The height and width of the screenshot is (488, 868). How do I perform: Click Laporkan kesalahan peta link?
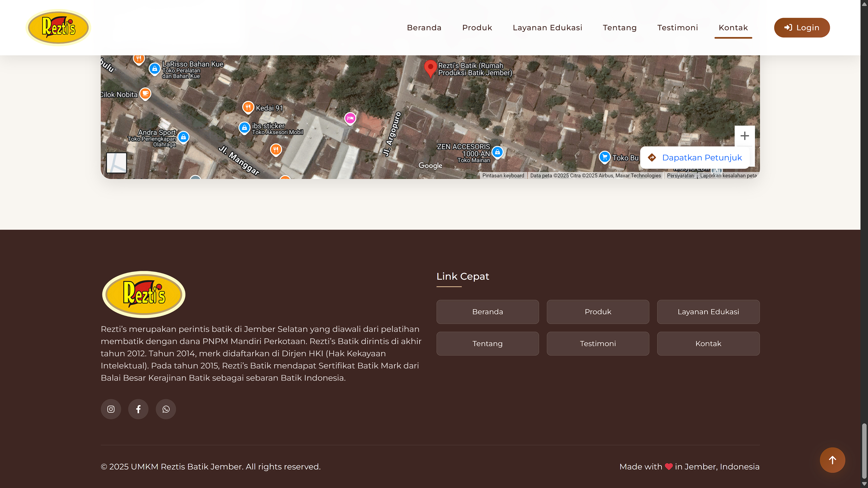click(728, 176)
